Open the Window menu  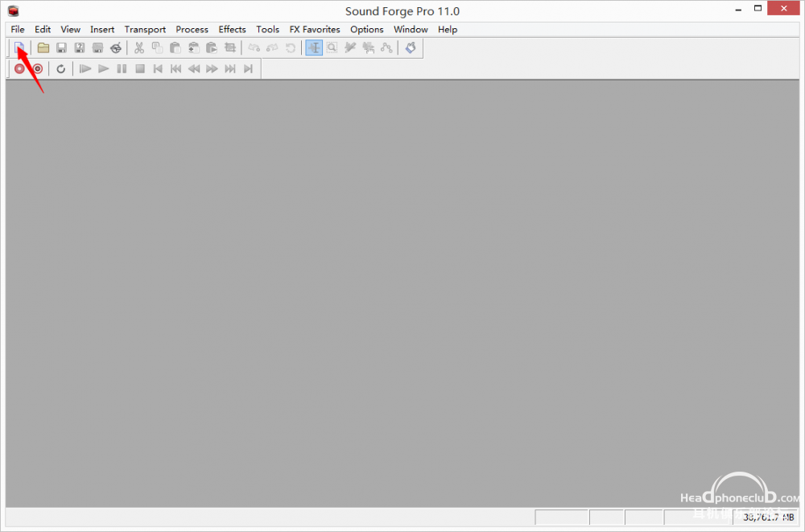click(411, 29)
